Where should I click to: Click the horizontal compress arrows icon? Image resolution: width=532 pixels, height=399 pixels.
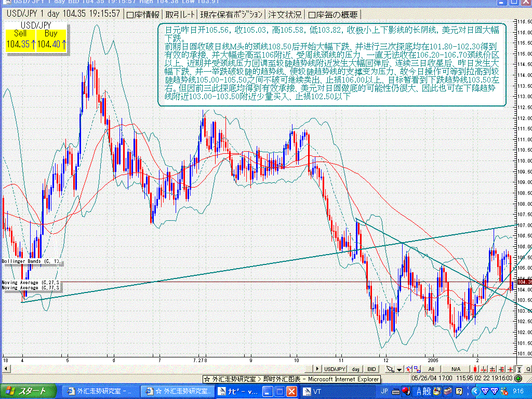click(484, 369)
